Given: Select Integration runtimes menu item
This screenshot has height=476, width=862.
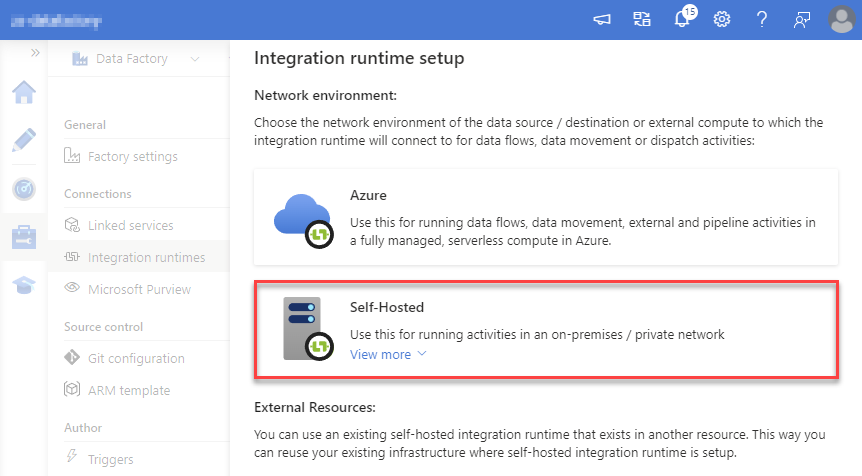Looking at the screenshot, I should (146, 257).
